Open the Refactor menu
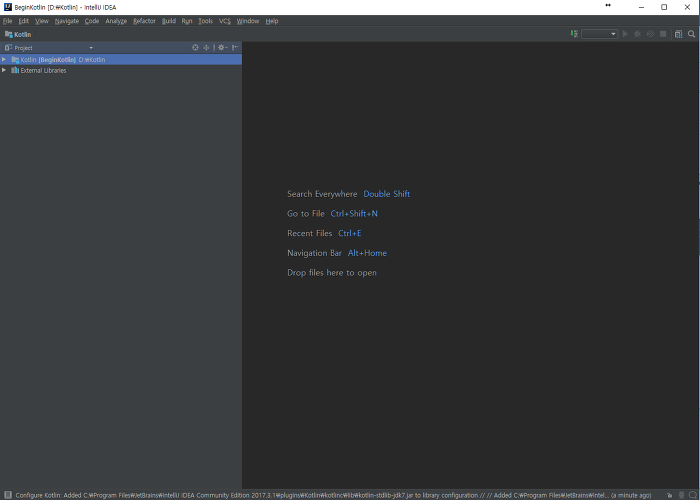Screen dimensions: 700x500 pos(144,21)
